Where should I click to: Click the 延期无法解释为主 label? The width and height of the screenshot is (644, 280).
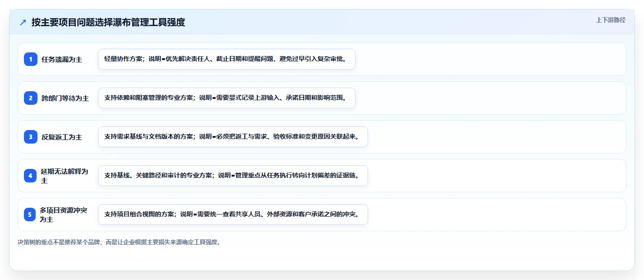click(x=65, y=176)
